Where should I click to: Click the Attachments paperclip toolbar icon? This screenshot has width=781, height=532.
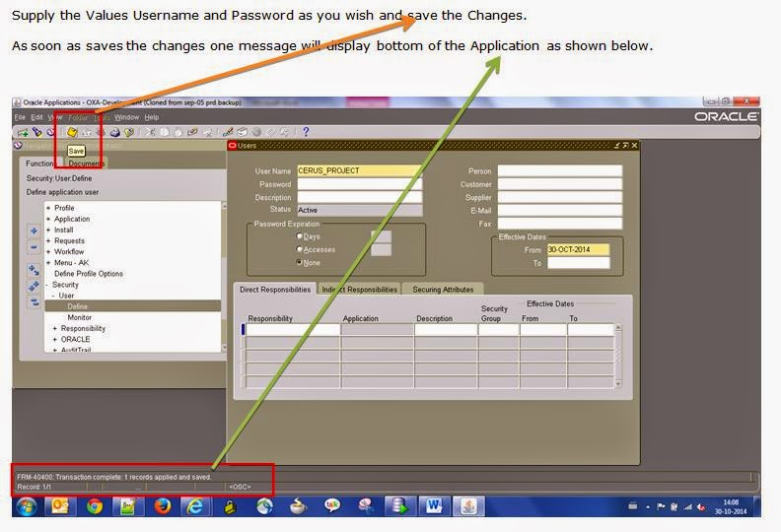click(x=270, y=132)
